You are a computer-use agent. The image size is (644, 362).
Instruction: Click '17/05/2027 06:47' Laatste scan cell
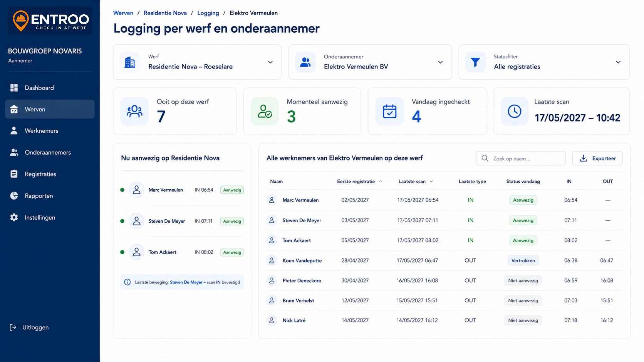point(417,260)
